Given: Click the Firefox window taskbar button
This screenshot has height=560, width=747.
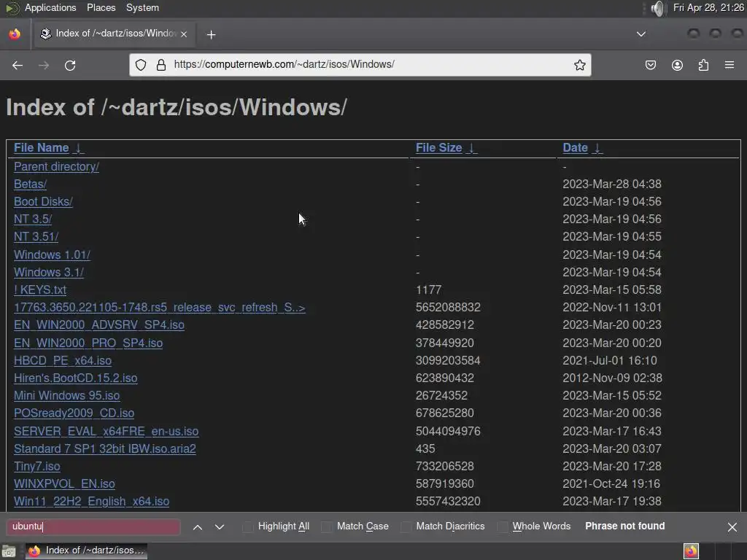Looking at the screenshot, I should click(x=86, y=551).
